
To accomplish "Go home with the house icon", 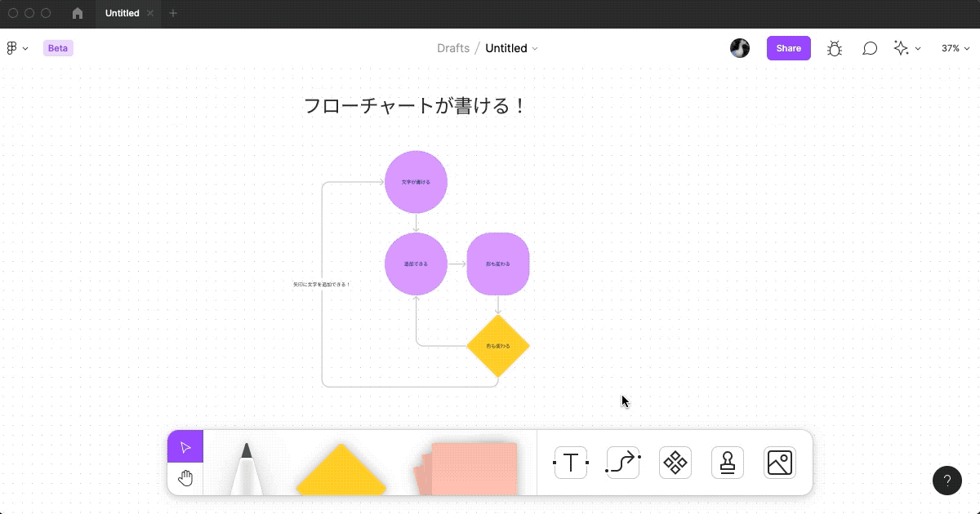I will point(77,13).
